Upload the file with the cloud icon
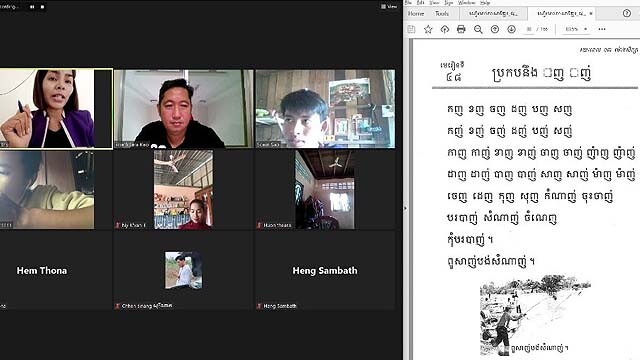Viewport: 640px width, 360px height. click(444, 29)
